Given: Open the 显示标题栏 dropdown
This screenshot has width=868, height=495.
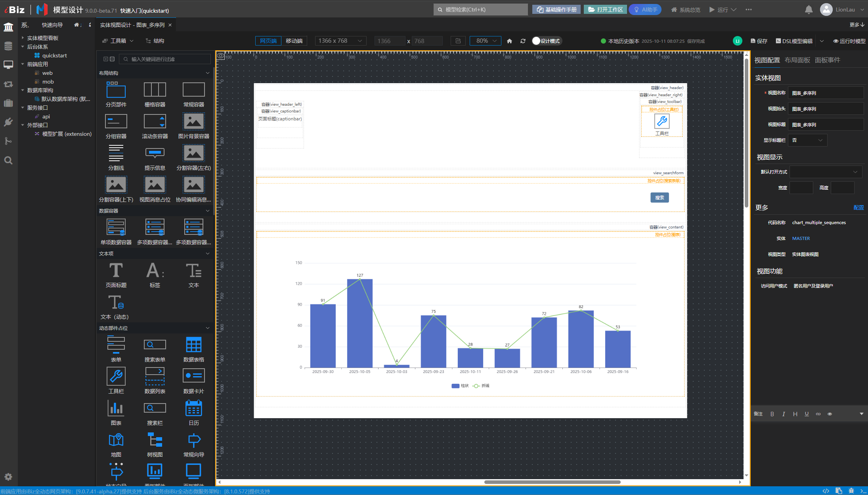Looking at the screenshot, I should [807, 140].
